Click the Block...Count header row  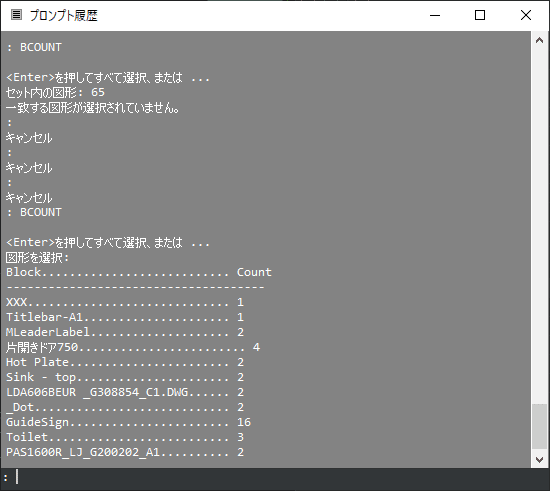point(139,272)
